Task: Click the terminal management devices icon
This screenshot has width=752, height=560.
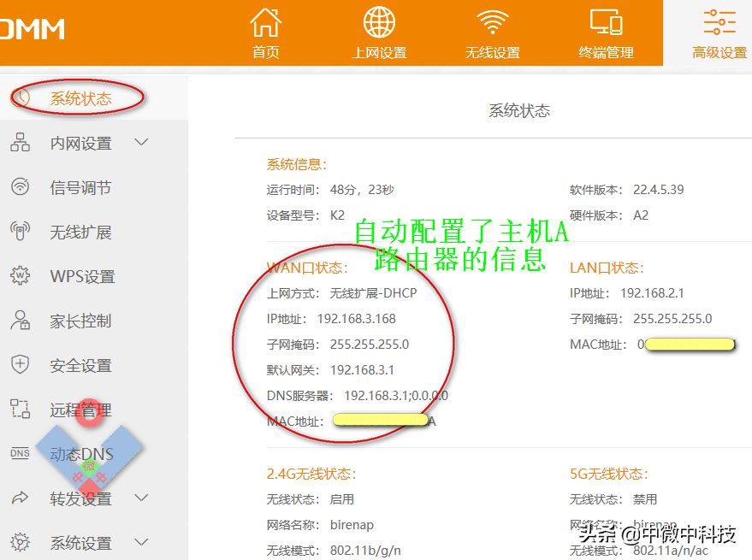Action: coord(607,22)
